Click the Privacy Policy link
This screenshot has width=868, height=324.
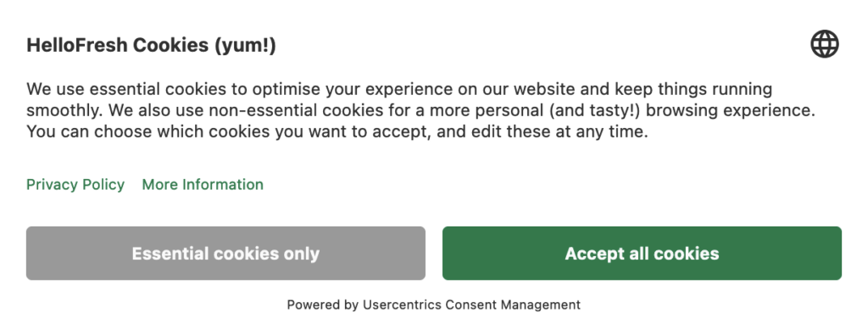[75, 184]
